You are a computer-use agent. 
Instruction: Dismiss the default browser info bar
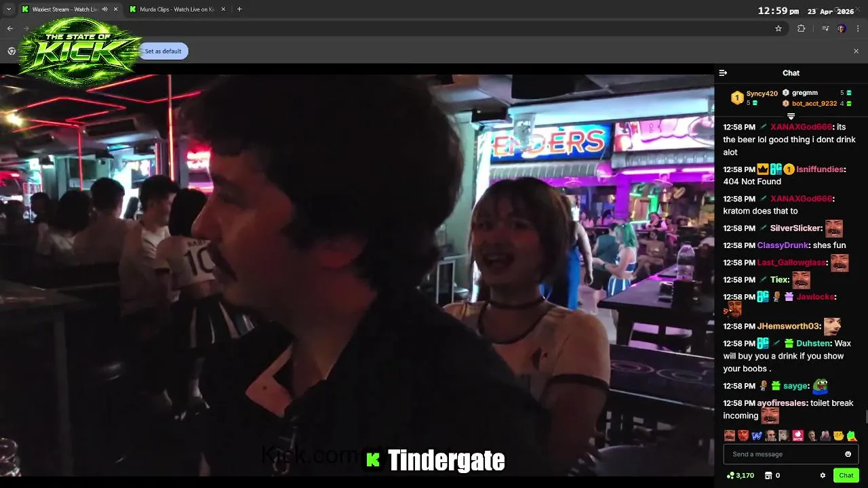tap(856, 51)
